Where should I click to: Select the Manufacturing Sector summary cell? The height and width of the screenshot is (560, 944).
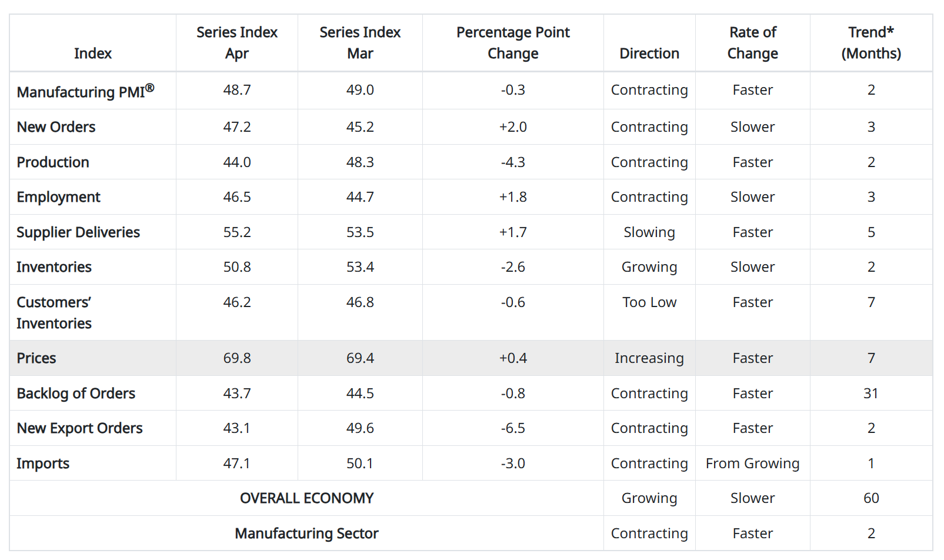pyautogui.click(x=306, y=534)
